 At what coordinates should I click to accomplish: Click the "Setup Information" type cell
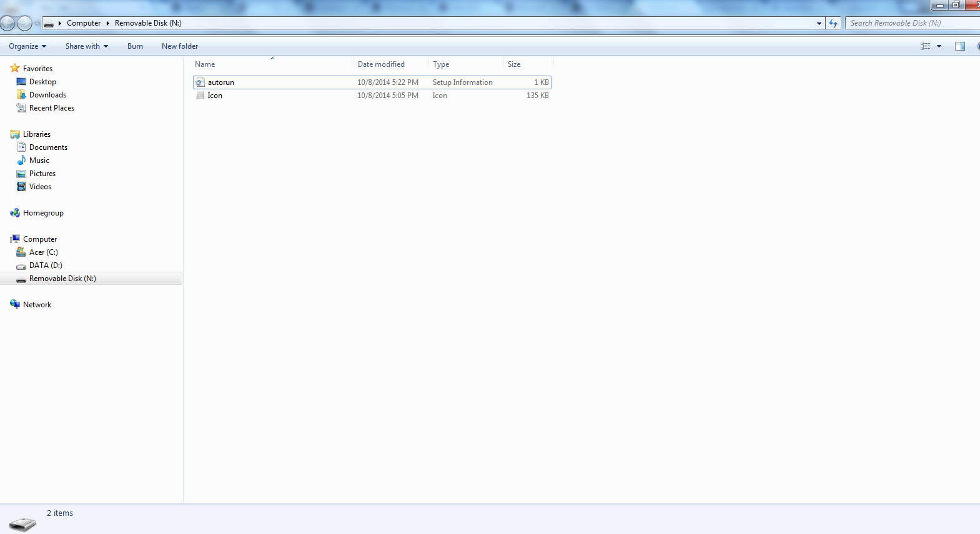463,82
